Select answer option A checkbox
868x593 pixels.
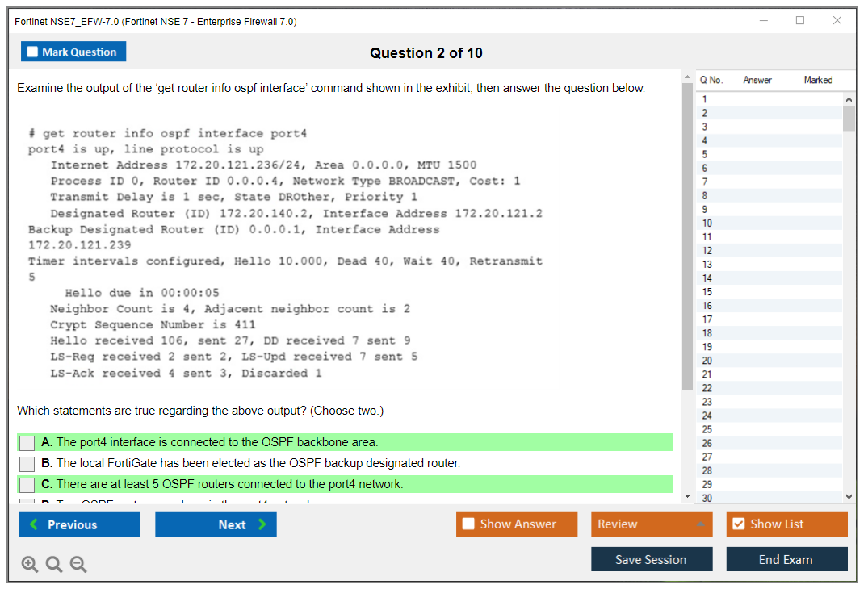click(x=27, y=443)
